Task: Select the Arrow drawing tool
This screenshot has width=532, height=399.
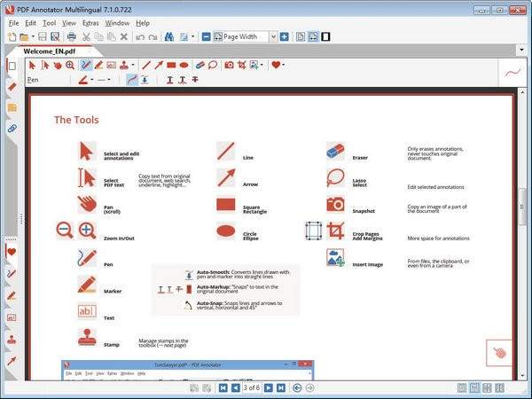Action: tap(159, 65)
